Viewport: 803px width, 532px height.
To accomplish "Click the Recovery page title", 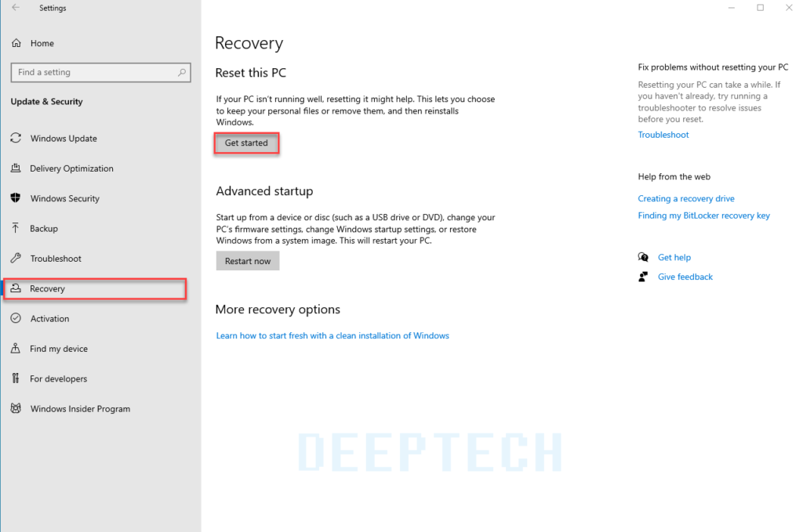I will point(249,43).
